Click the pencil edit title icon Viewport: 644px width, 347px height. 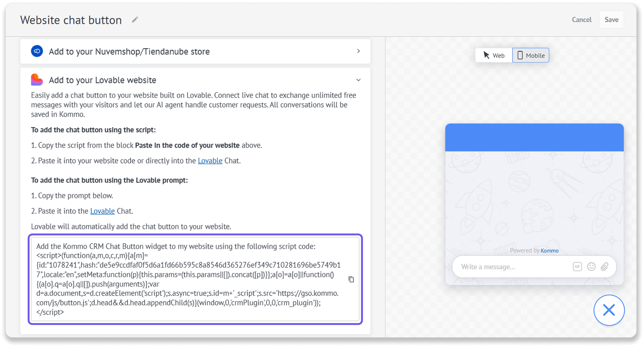(x=135, y=20)
